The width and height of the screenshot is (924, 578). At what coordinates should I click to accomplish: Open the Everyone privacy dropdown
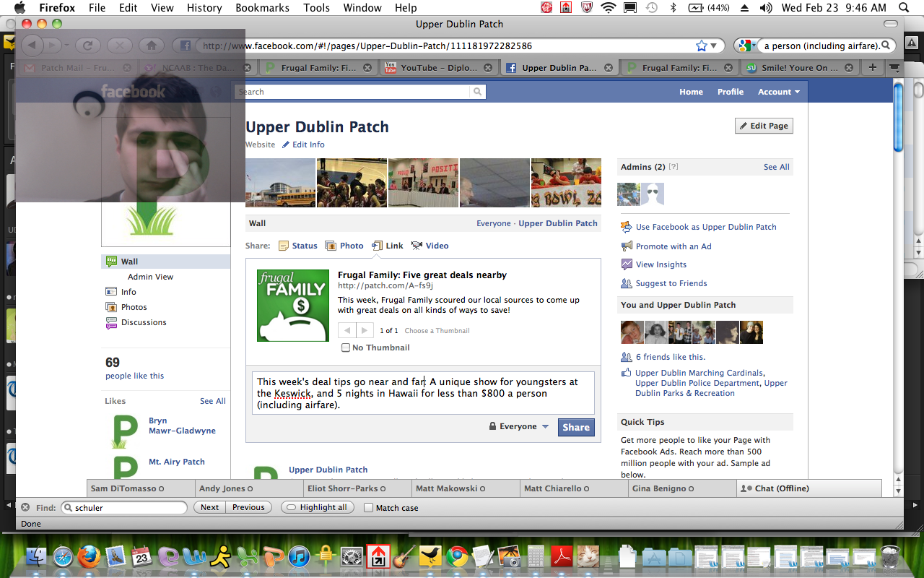[519, 426]
